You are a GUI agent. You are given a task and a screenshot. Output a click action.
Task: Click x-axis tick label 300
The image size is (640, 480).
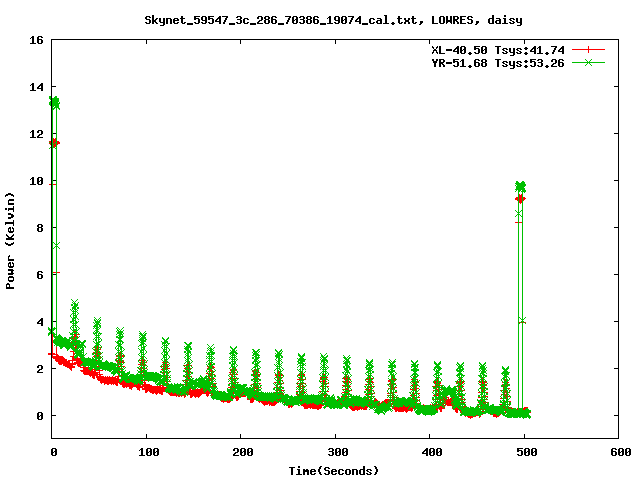338,452
